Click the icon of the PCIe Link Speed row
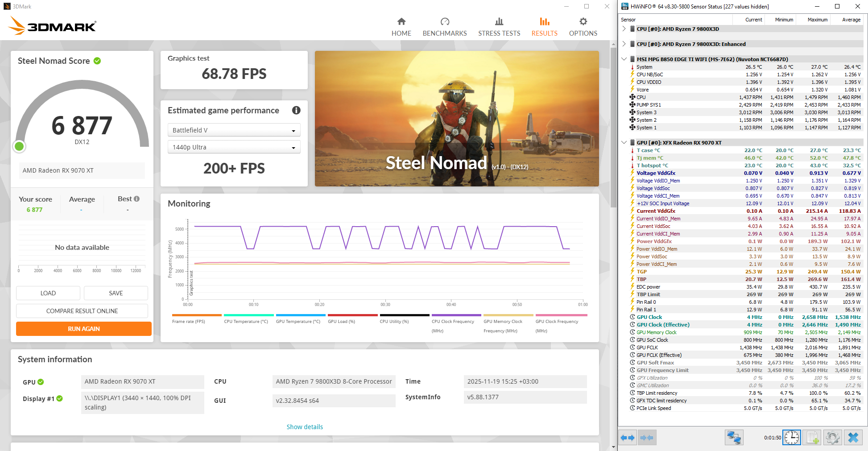The image size is (868, 451). tap(632, 408)
